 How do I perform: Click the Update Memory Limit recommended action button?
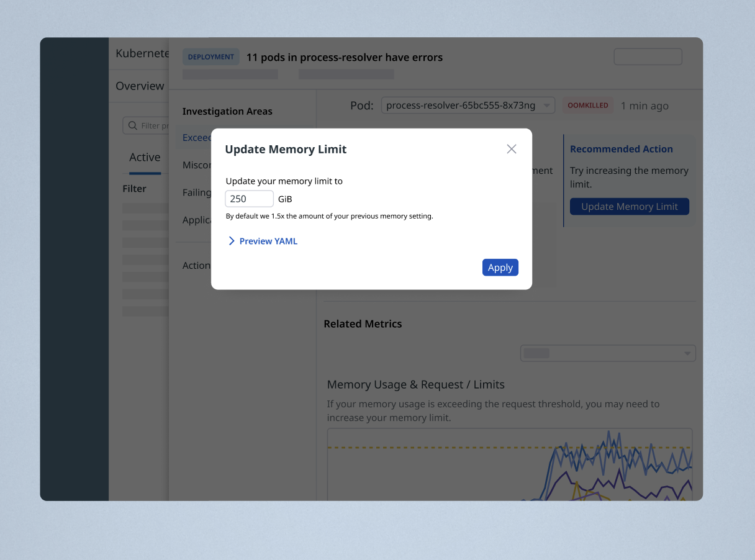[x=629, y=206]
